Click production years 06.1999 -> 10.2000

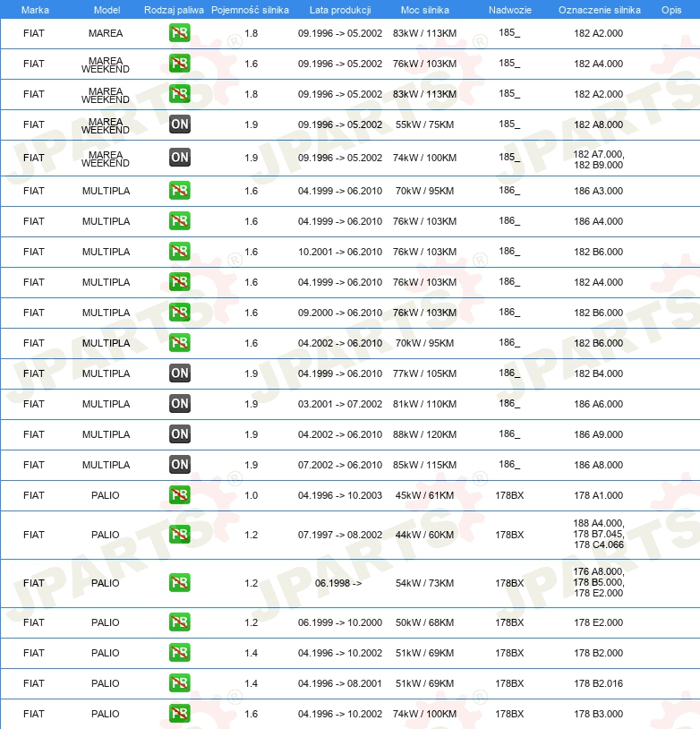pyautogui.click(x=340, y=623)
